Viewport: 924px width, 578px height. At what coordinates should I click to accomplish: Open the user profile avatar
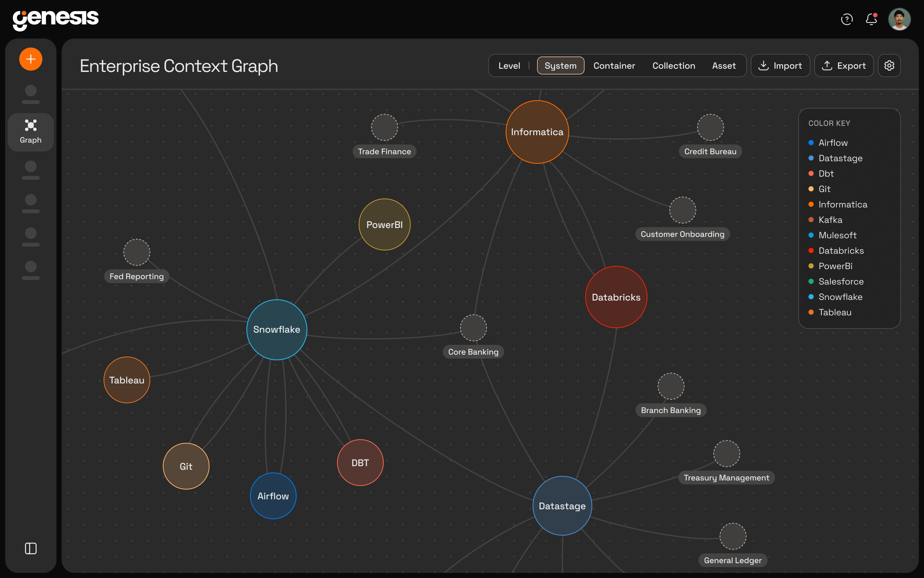pos(899,19)
